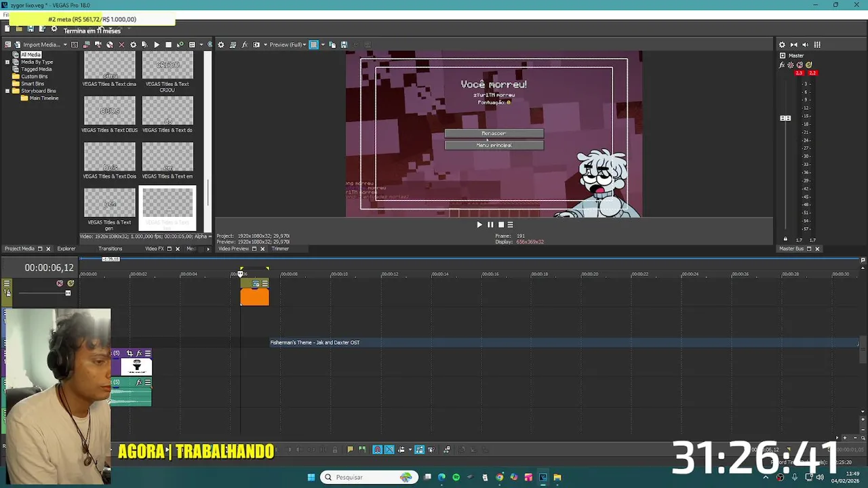The width and height of the screenshot is (868, 488).
Task: Stop the video preview playback
Action: pyautogui.click(x=501, y=225)
